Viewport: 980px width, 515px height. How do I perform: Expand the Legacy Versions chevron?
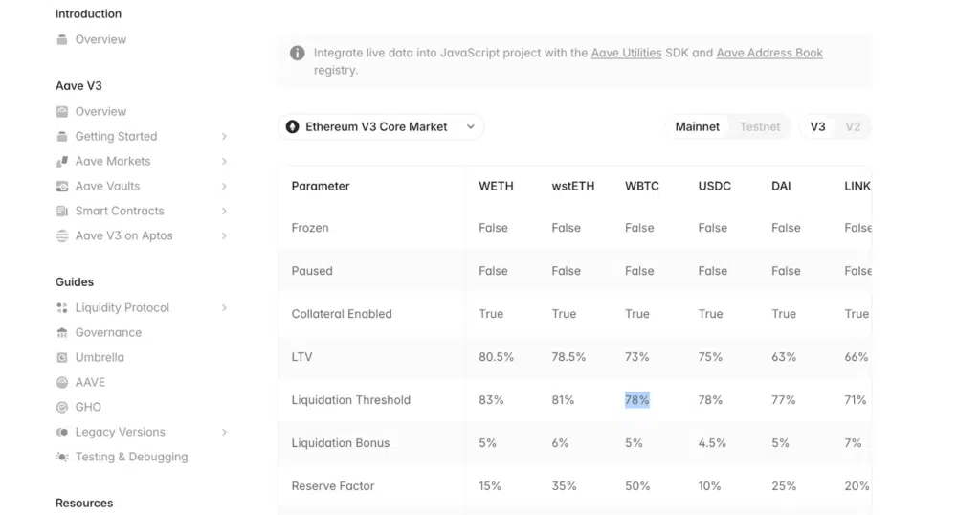point(224,432)
